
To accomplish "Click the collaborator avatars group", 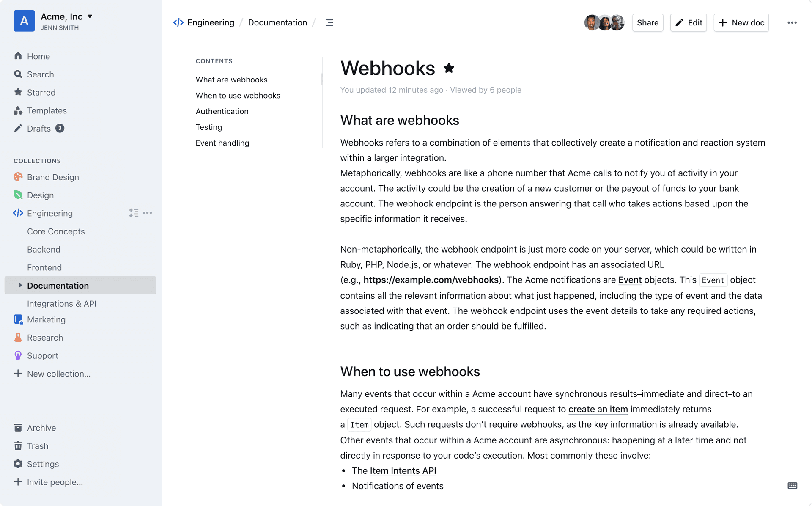I will [x=604, y=22].
